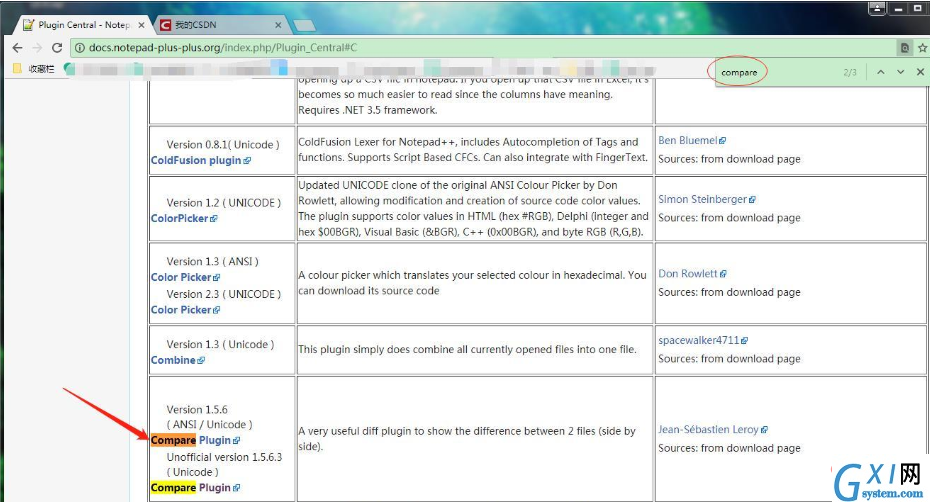The image size is (930, 502).
Task: Close the find bar
Action: click(x=920, y=72)
